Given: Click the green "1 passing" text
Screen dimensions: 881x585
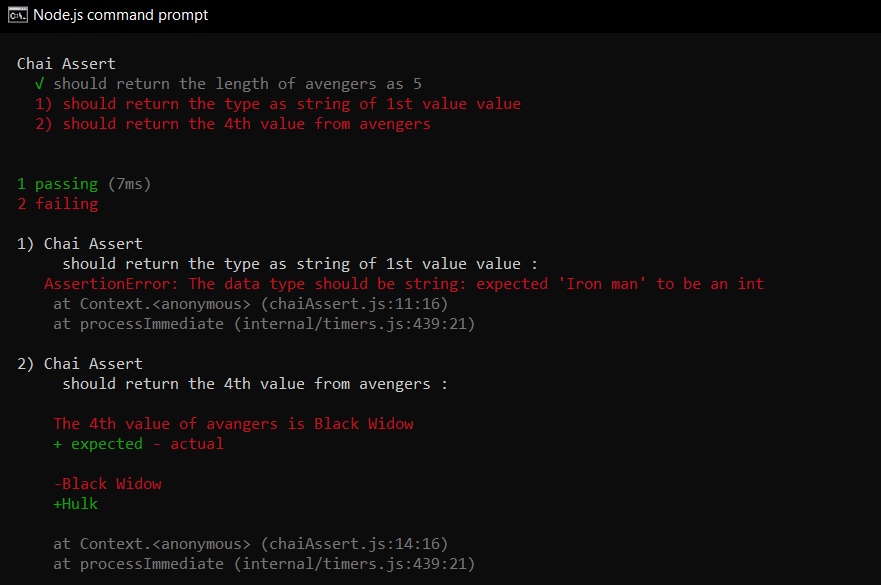Looking at the screenshot, I should pos(57,184).
